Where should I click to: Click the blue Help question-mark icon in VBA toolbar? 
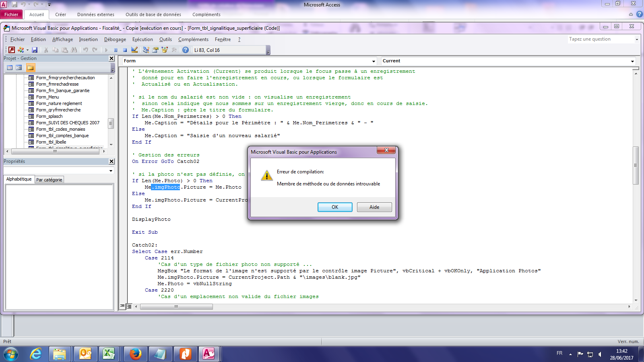186,50
